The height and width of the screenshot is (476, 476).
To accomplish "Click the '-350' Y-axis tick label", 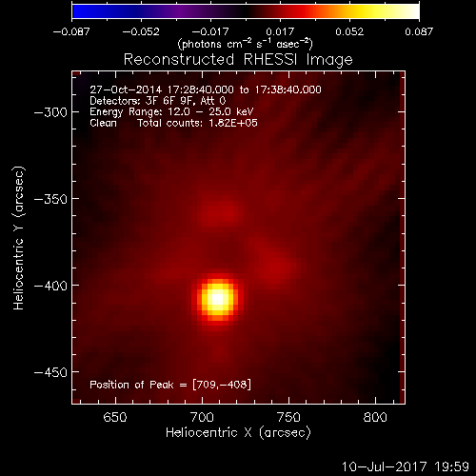I will (50, 199).
